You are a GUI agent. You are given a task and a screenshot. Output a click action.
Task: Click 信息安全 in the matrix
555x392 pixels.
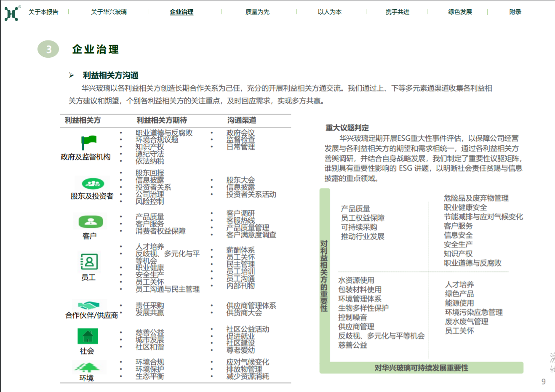click(x=458, y=235)
